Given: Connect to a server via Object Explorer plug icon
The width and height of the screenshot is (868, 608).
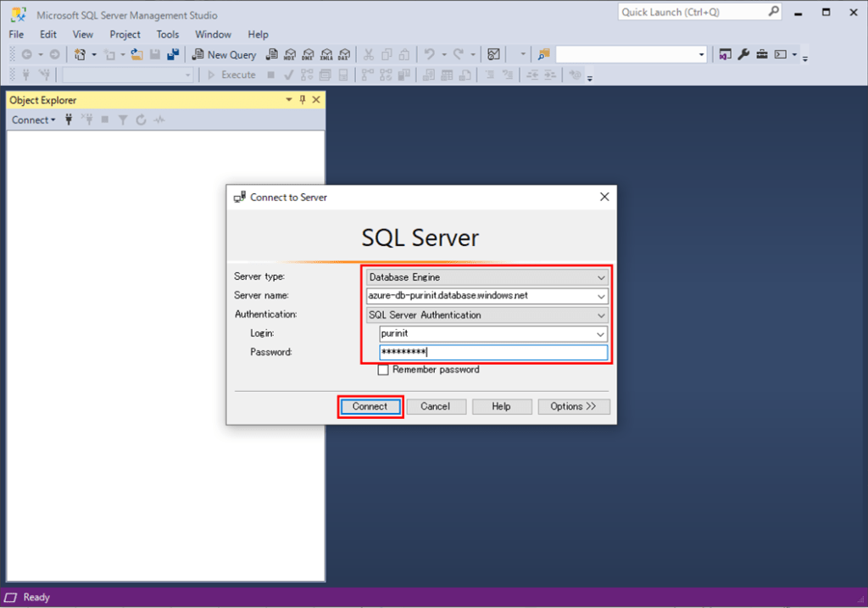Looking at the screenshot, I should point(67,120).
